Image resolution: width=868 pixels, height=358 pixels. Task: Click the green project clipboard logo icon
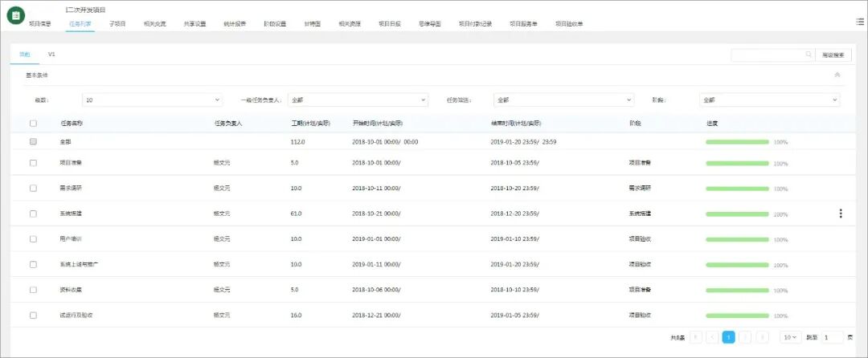tap(16, 15)
